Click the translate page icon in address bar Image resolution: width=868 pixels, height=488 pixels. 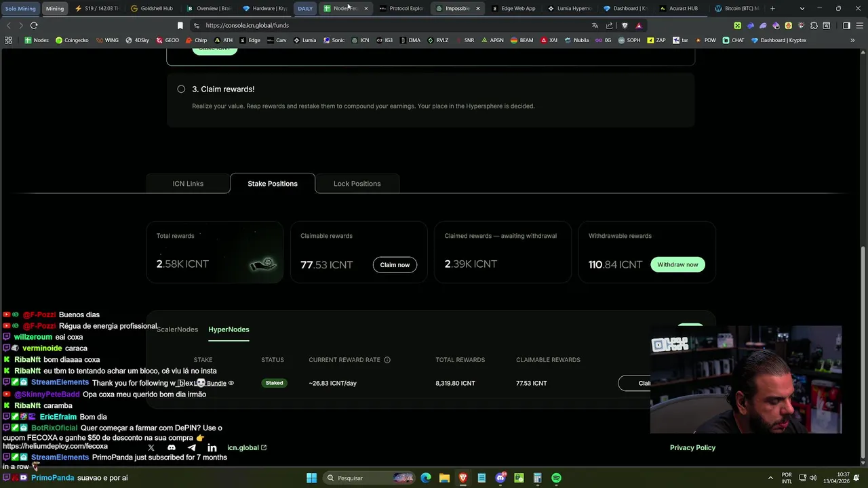595,25
